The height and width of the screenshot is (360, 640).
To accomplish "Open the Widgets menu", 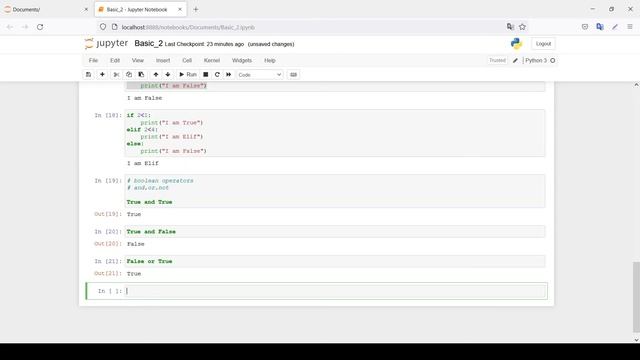I will (x=242, y=60).
